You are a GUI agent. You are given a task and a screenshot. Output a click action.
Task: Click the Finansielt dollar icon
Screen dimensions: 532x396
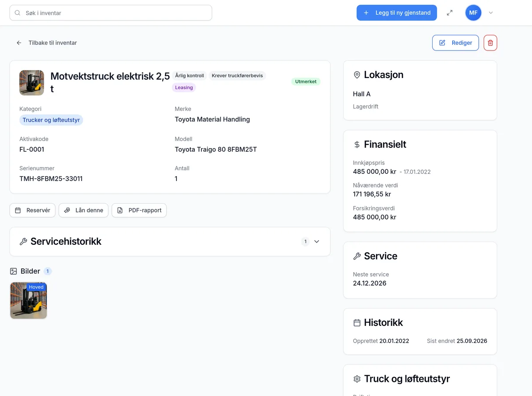coord(357,145)
